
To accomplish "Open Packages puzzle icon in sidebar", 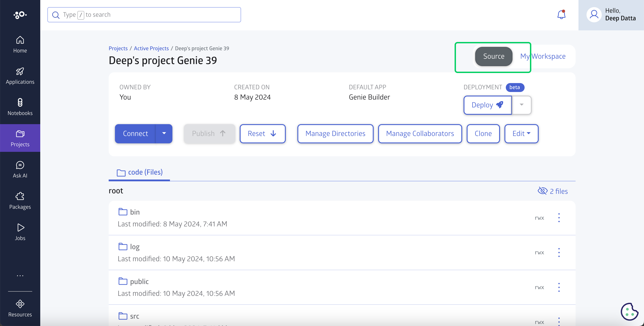I will 20,196.
